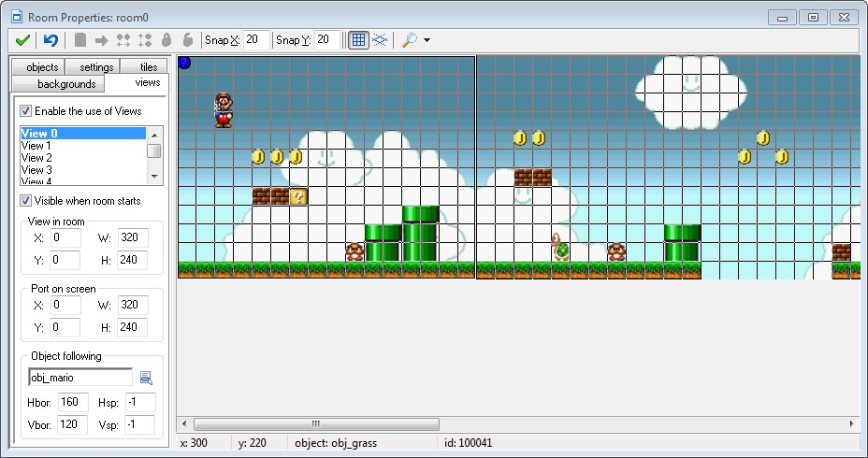Click the magnifier zoom icon
Viewport: 868px width, 458px height.
(x=409, y=40)
